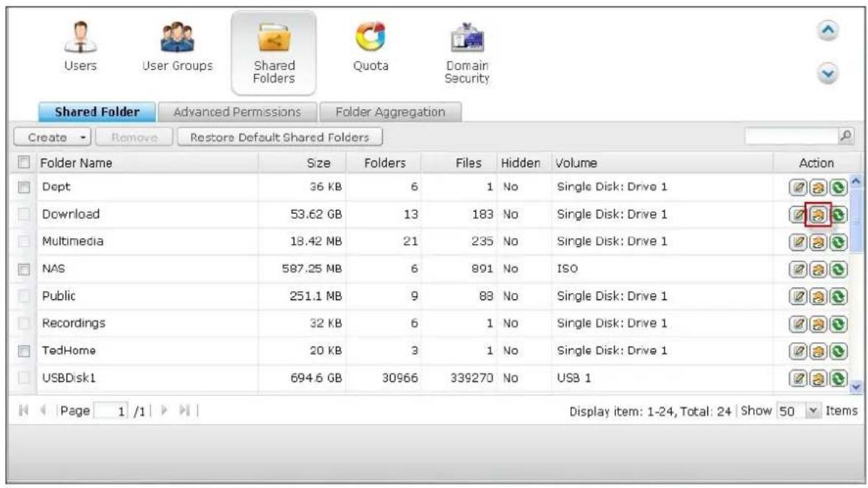Sort by the Folder Name column header

coord(147,163)
